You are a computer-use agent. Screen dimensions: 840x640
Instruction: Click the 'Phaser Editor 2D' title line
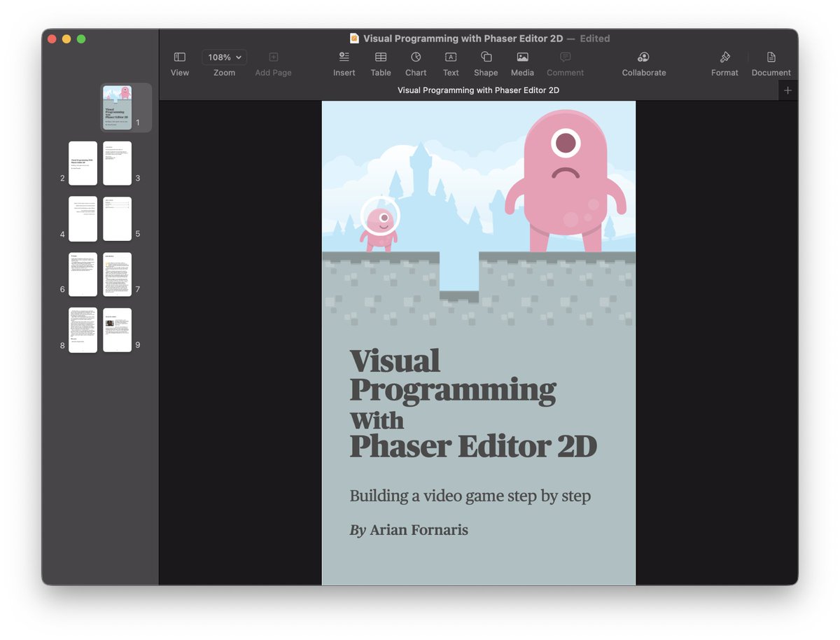(x=473, y=446)
